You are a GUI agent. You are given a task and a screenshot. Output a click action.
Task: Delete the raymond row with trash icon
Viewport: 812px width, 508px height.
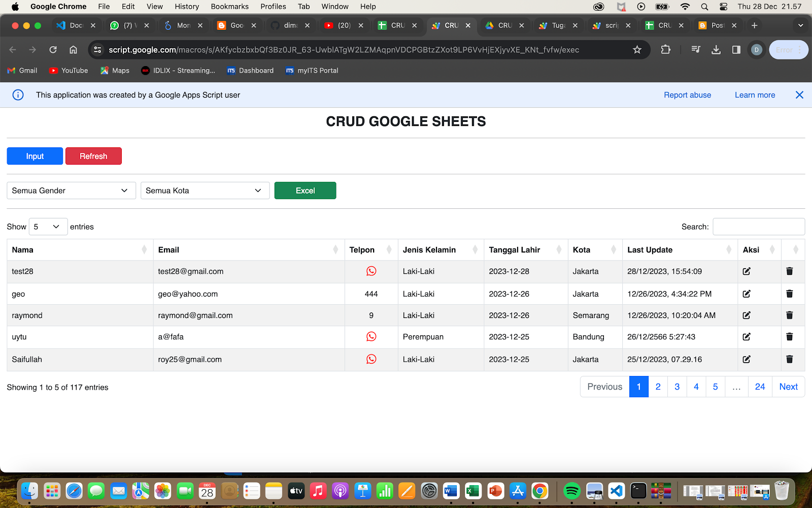point(790,315)
